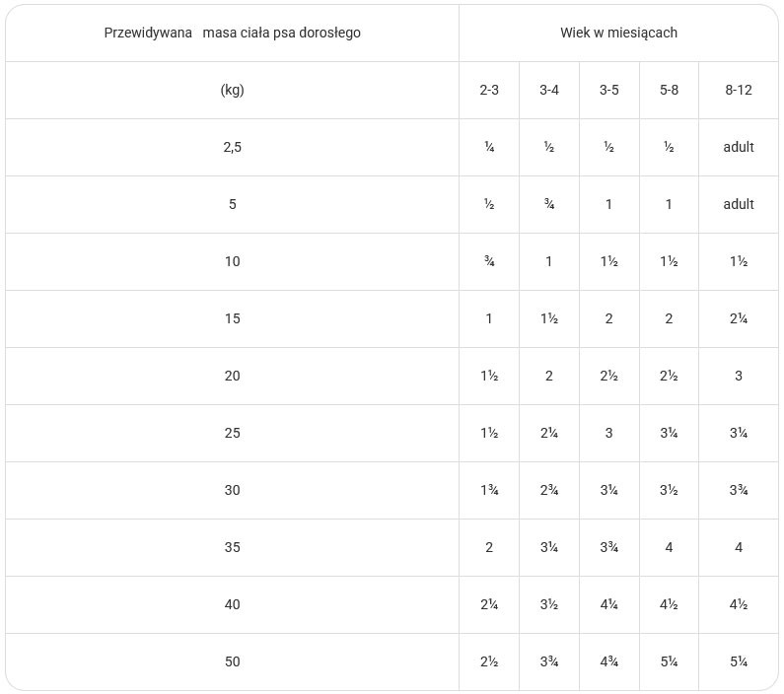This screenshot has width=784, height=694.
Task: Select the 'Przewidywana masa ciała psa dorosłego' header
Action: (x=232, y=33)
